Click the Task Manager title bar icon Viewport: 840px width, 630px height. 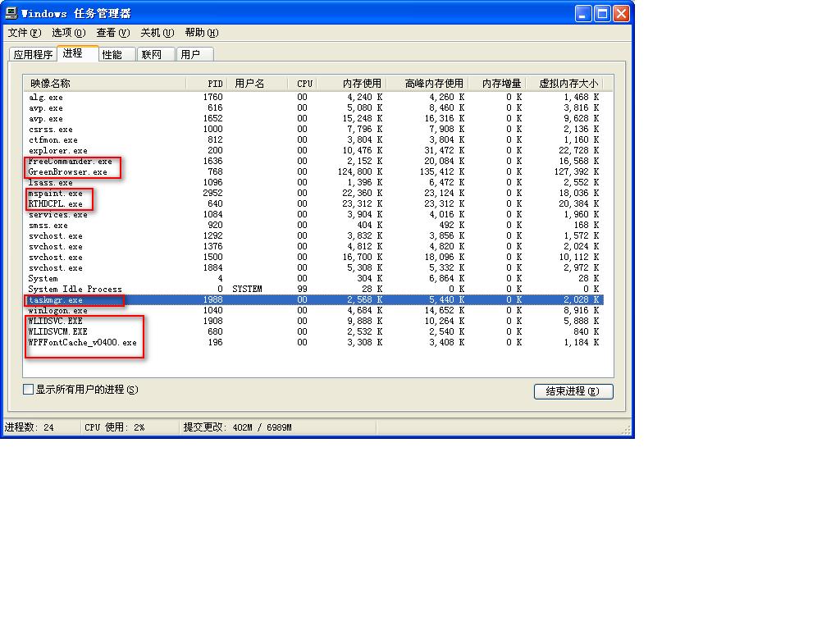(x=11, y=13)
